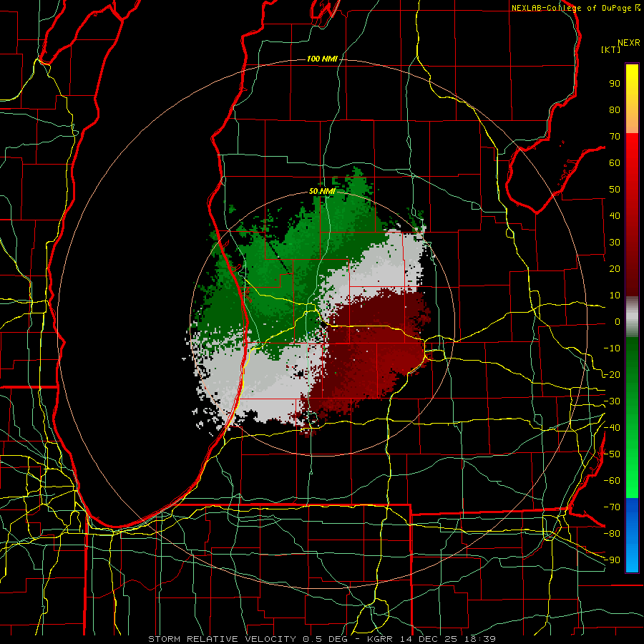
Task: Click the 30 value on the velocity scale
Action: coord(615,243)
